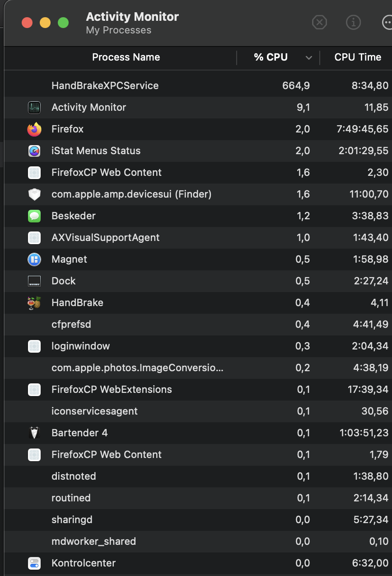
Task: Select the com.apple.photos.ImageConversio… row
Action: 198,368
